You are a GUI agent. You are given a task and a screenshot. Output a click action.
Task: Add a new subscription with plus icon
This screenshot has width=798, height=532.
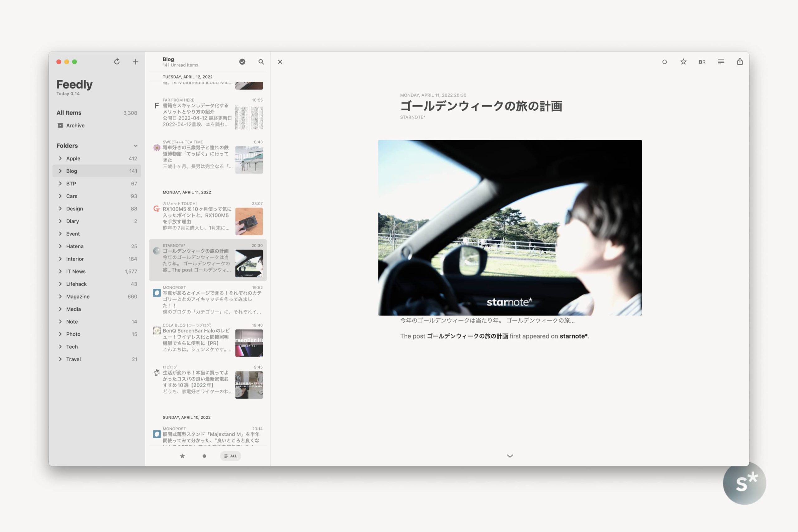pyautogui.click(x=135, y=62)
